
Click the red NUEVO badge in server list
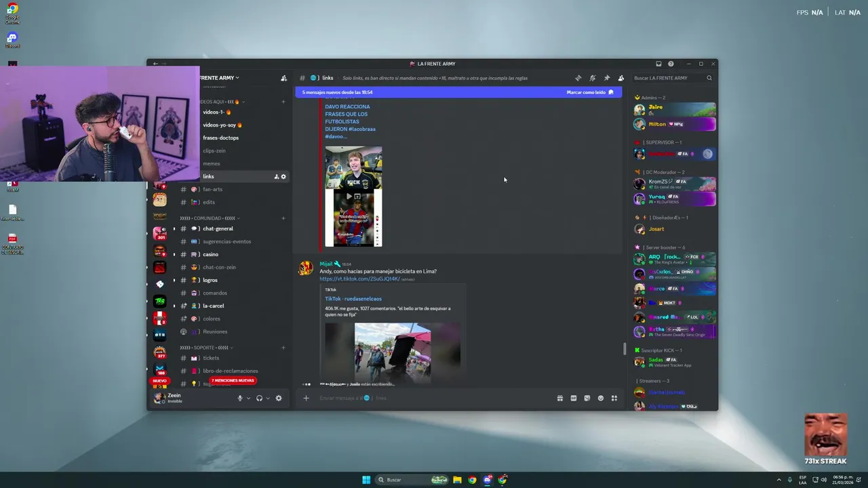pyautogui.click(x=159, y=381)
